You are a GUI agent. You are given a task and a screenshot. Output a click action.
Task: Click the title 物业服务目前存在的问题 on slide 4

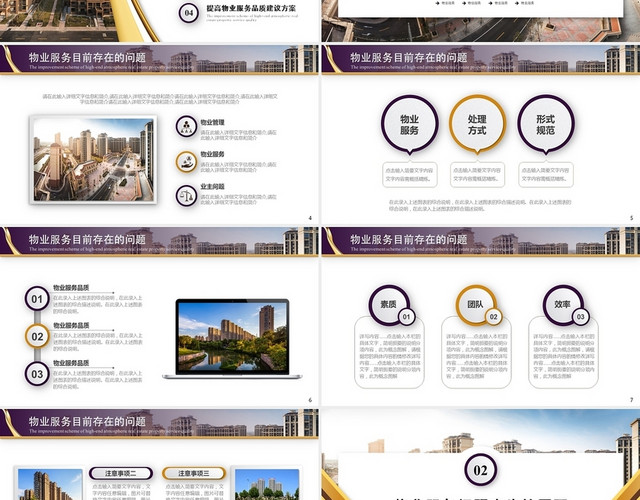tap(87, 57)
